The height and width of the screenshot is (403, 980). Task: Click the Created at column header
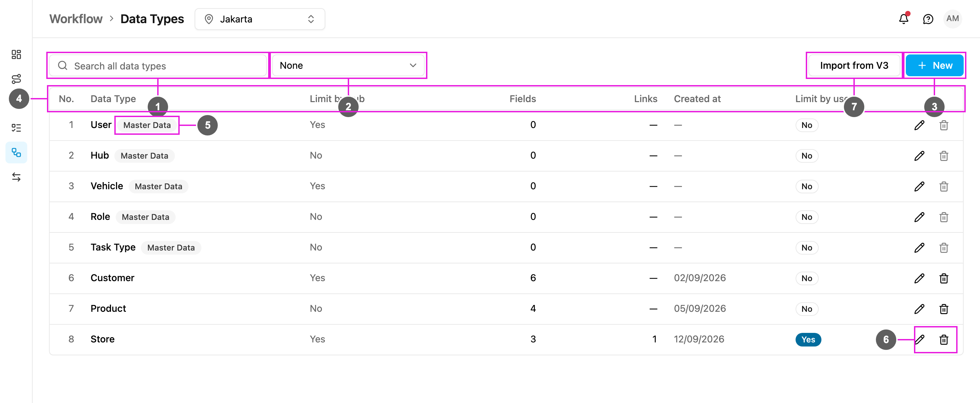(697, 99)
